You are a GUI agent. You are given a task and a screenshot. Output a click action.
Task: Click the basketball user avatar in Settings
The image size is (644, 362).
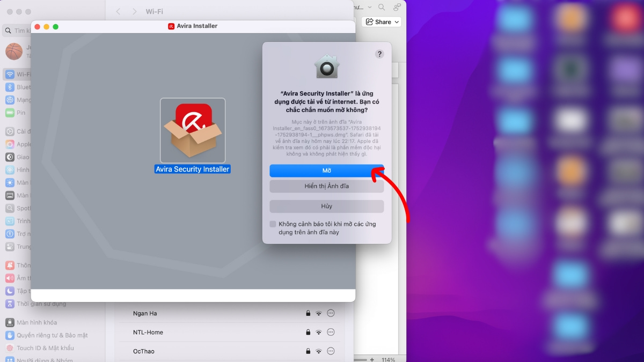click(x=14, y=51)
